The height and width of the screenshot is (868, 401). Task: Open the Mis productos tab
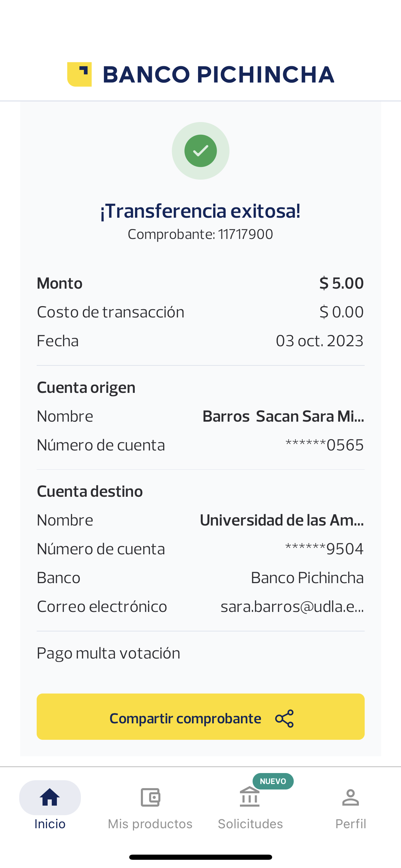click(x=150, y=823)
